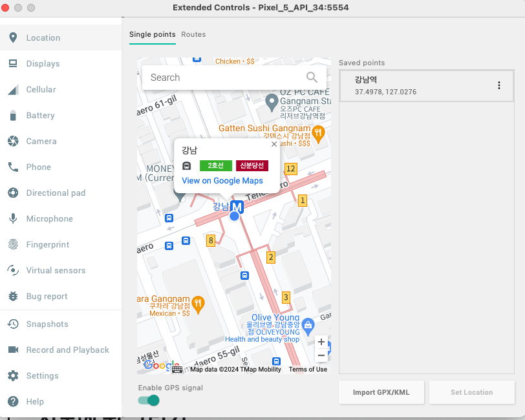Click the Snapshots history icon
This screenshot has height=420, width=525.
(x=13, y=324)
